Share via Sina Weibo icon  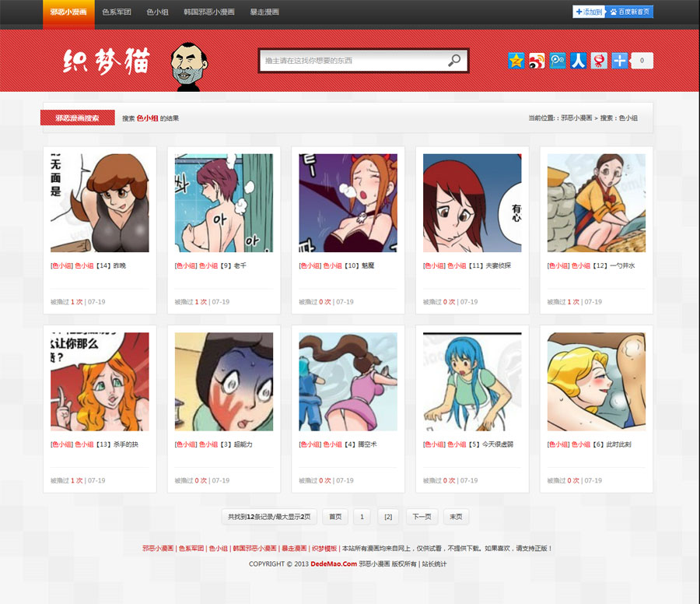(537, 61)
